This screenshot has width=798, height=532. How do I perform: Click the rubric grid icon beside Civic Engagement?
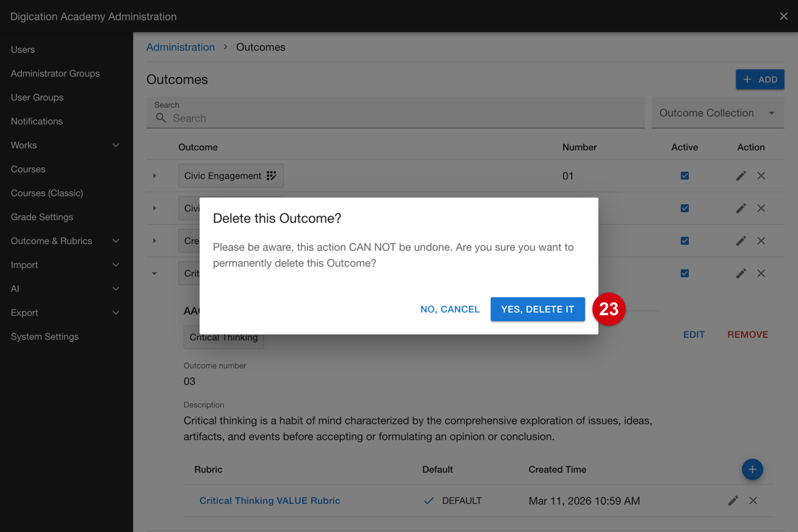pos(271,176)
